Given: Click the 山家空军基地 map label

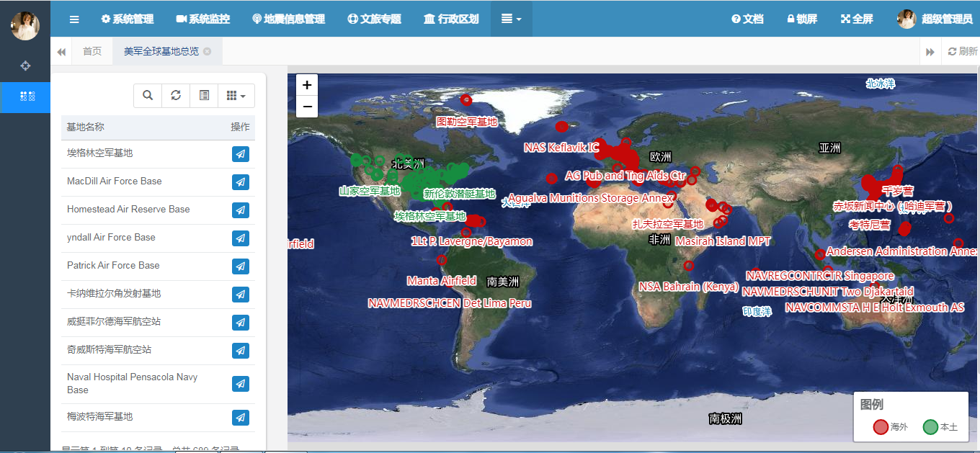Looking at the screenshot, I should (x=370, y=191).
